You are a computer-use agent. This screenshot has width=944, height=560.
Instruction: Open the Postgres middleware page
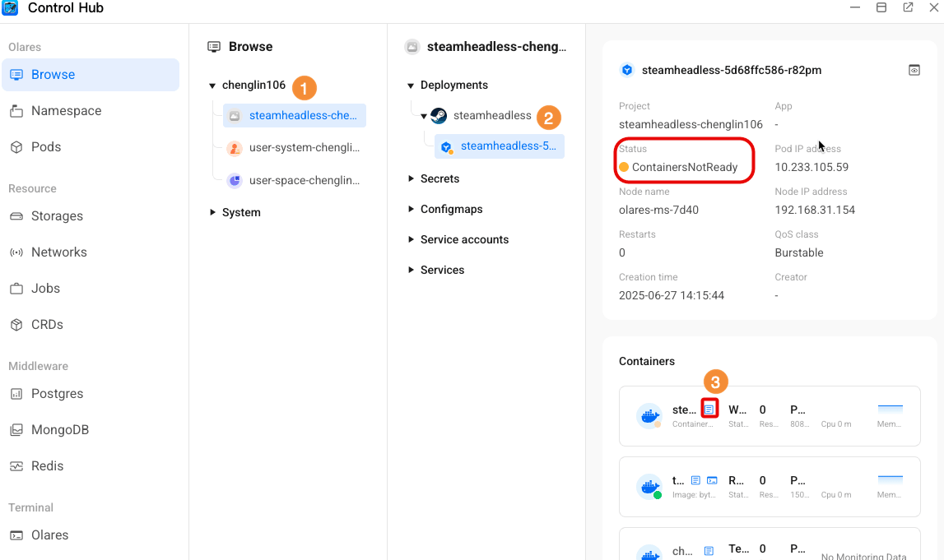(x=57, y=393)
